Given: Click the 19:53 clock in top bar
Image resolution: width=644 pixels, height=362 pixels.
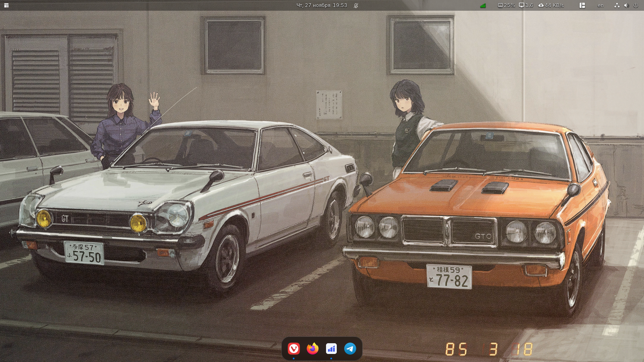Looking at the screenshot, I should [x=340, y=5].
